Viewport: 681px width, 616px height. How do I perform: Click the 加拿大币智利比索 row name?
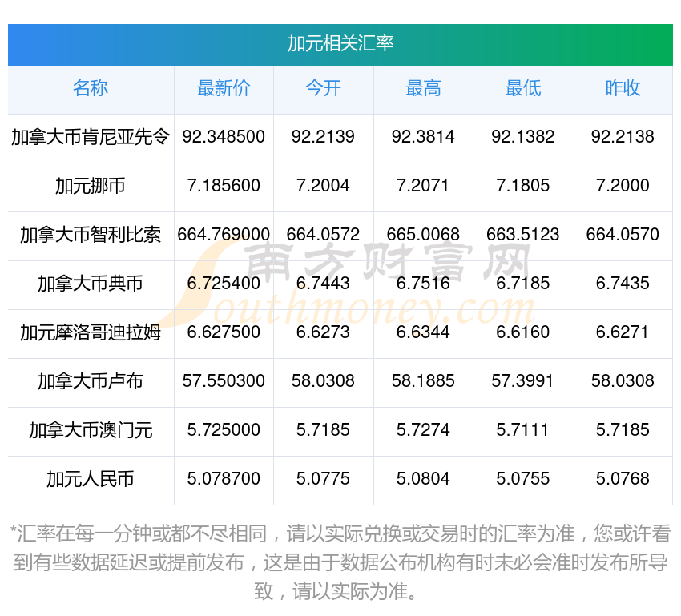click(91, 235)
